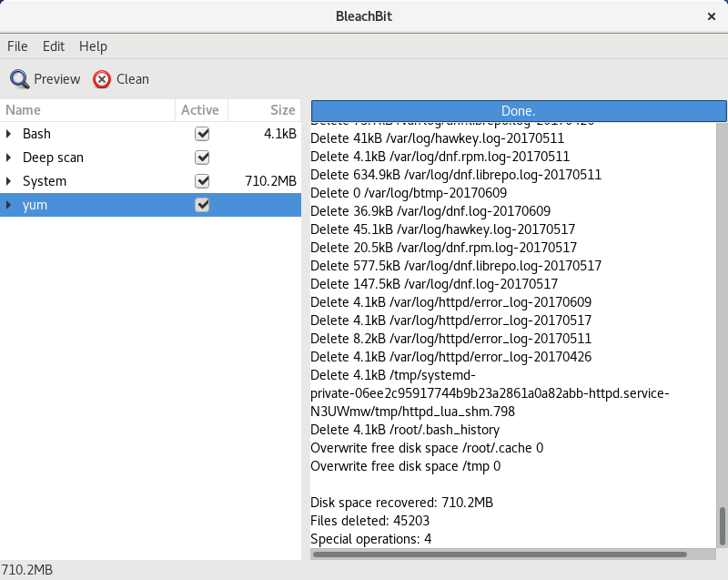This screenshot has width=728, height=580.
Task: Click 'Overwrite free disk space /root/.cache 0' line
Action: 427,448
